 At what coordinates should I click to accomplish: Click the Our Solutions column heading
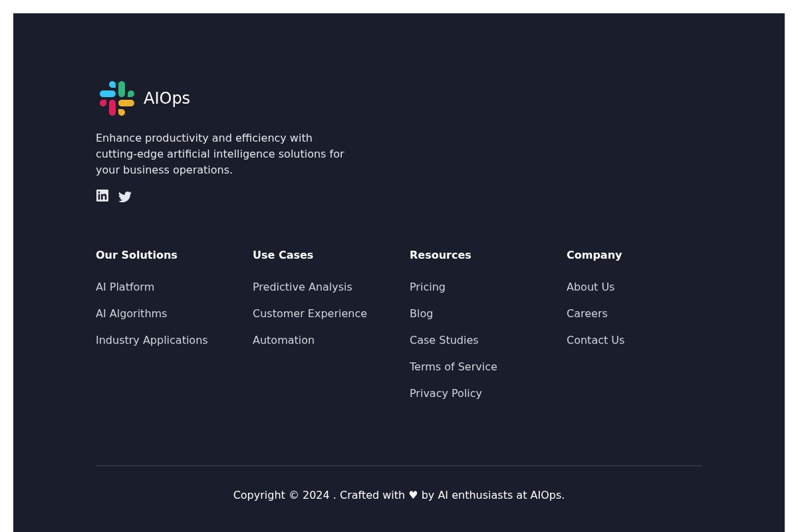click(x=136, y=255)
